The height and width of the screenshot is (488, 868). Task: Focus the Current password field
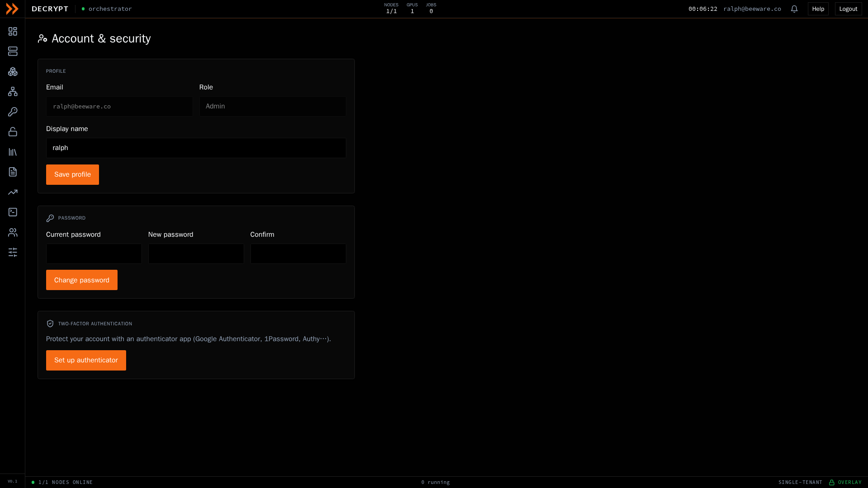(x=94, y=253)
